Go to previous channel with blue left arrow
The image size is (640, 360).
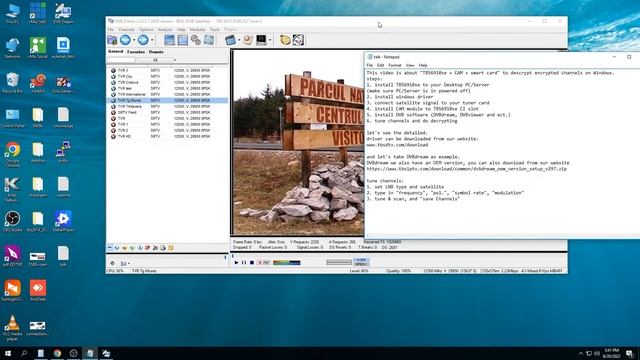coord(125,40)
